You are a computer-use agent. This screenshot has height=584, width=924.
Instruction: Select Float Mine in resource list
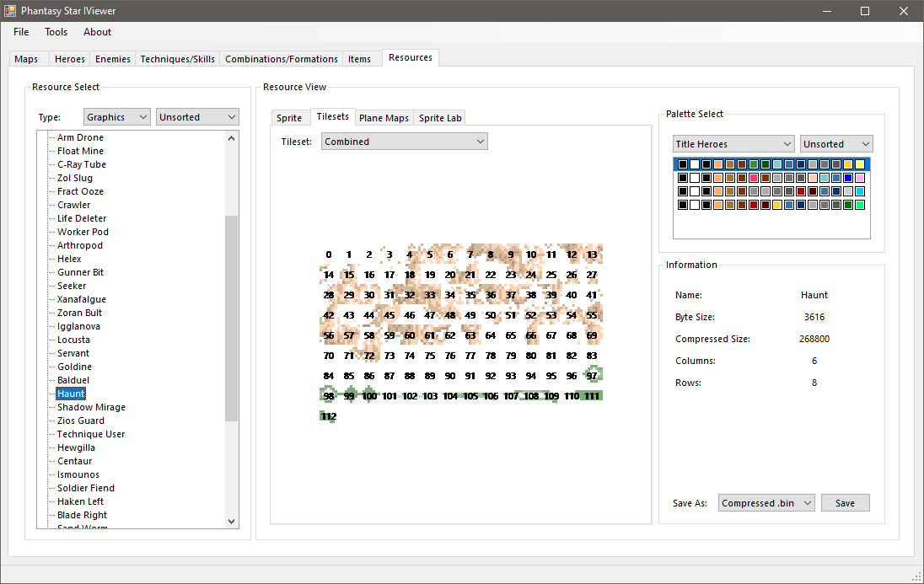[x=80, y=151]
